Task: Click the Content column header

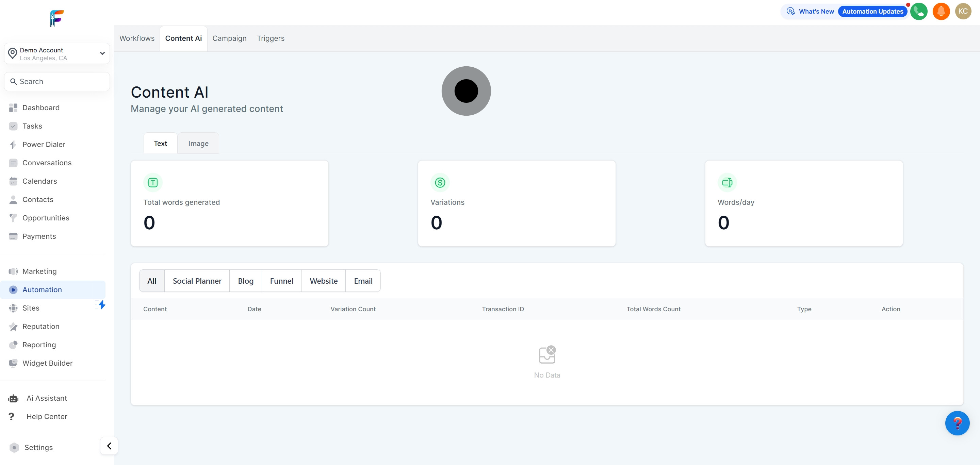Action: pyautogui.click(x=155, y=309)
